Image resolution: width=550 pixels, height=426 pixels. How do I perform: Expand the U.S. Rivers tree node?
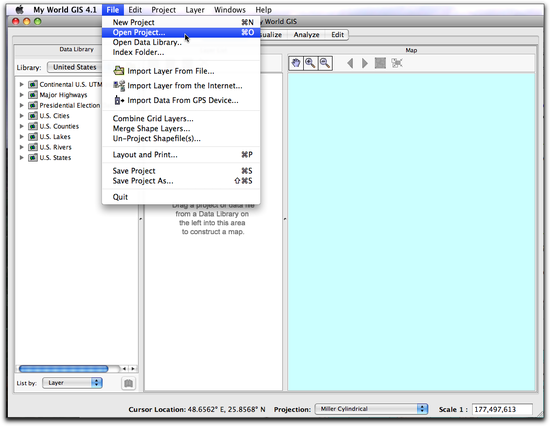pyautogui.click(x=21, y=147)
